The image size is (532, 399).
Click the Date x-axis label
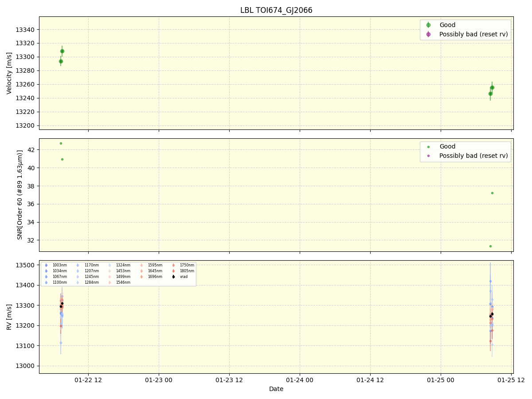tap(276, 389)
